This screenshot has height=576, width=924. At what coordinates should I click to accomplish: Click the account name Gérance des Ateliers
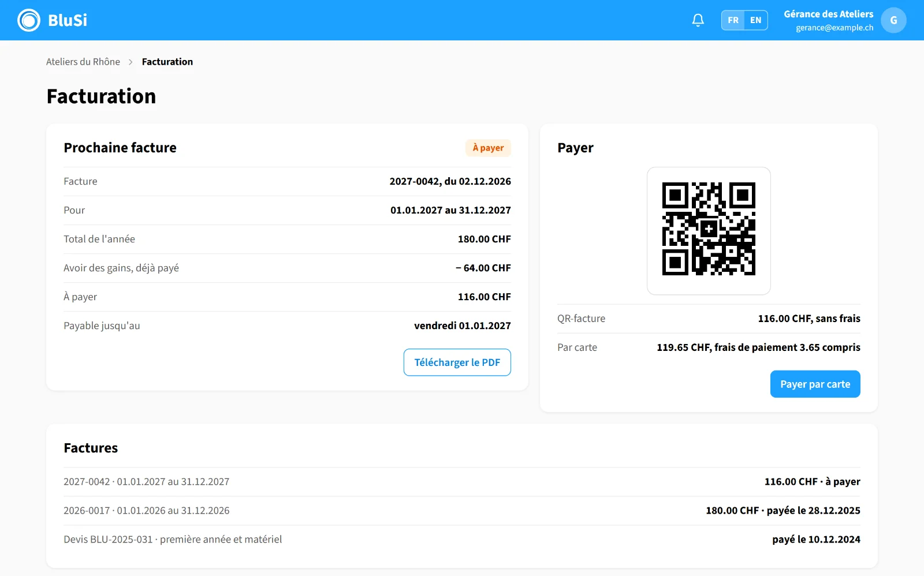(829, 14)
